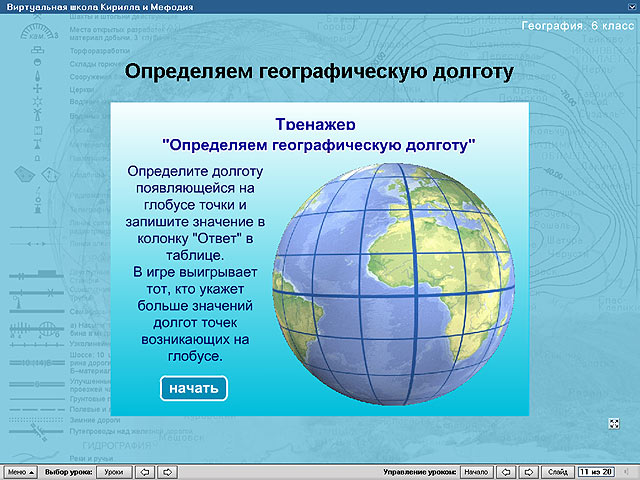Open the Меню dropdown in bottom bar
The image size is (640, 480).
(x=20, y=471)
